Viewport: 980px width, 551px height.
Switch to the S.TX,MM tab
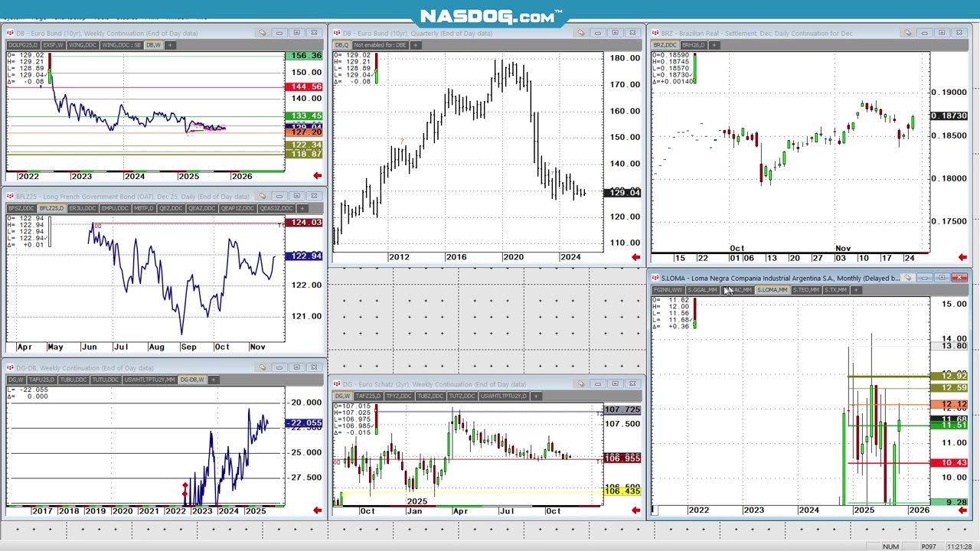tap(835, 290)
